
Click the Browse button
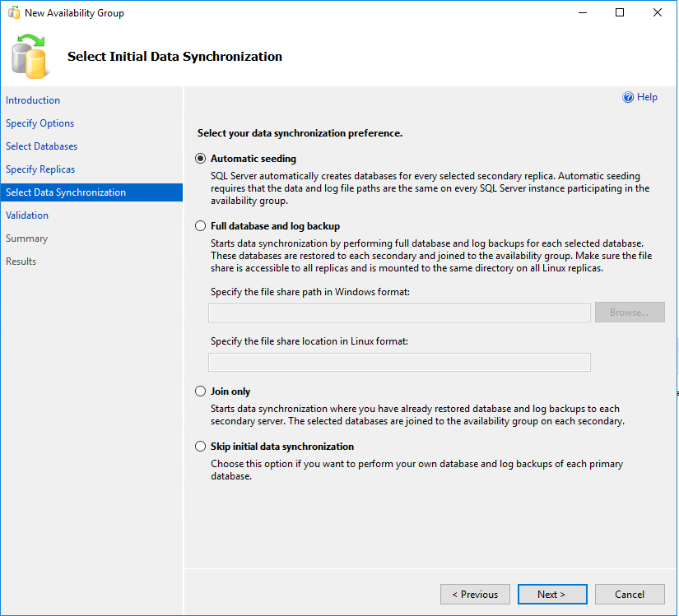pyautogui.click(x=630, y=313)
